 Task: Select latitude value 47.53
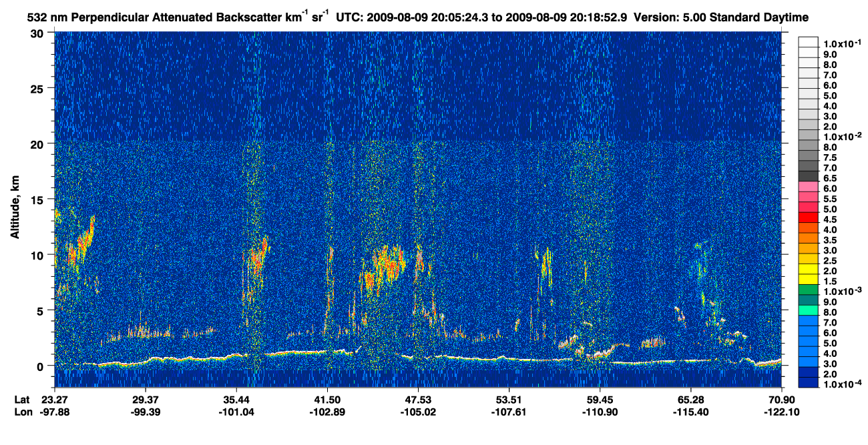point(418,399)
